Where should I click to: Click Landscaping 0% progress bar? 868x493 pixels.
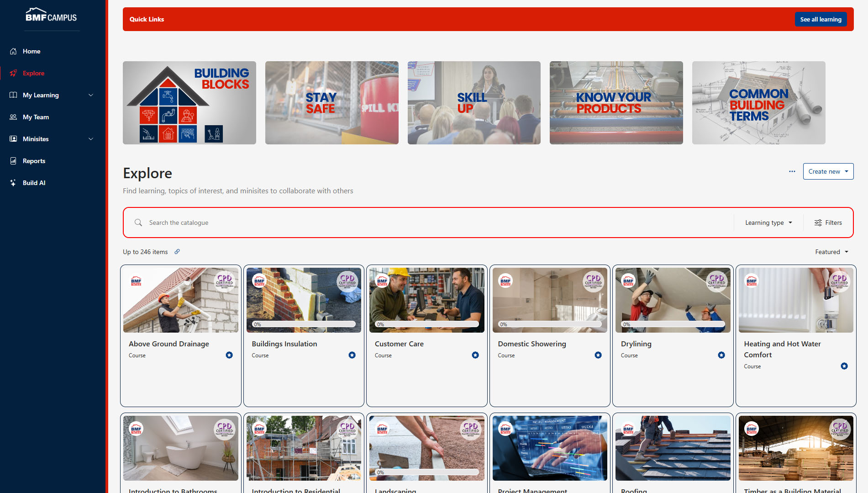tap(427, 472)
